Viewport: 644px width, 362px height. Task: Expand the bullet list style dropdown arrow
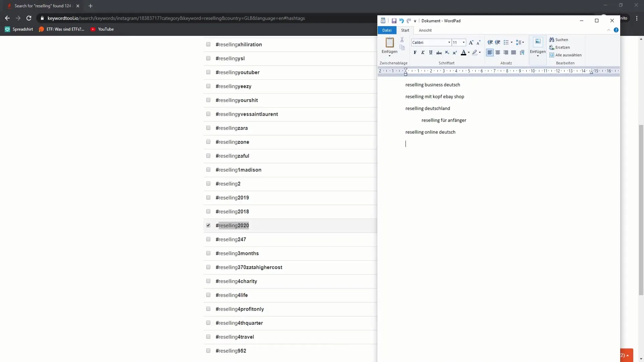coord(512,42)
